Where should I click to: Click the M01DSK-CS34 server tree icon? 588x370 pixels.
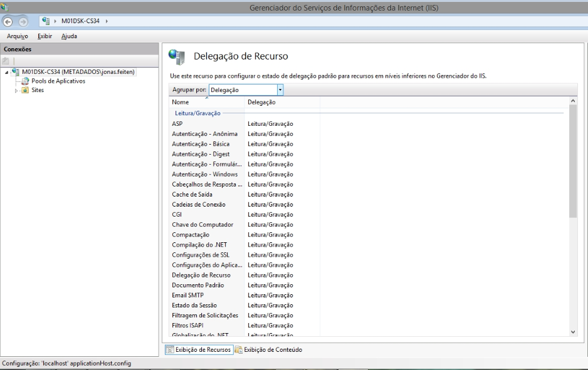tap(16, 72)
